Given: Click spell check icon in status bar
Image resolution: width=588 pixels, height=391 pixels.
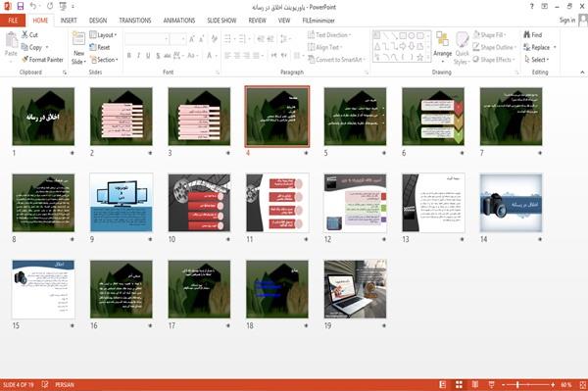Looking at the screenshot, I should tap(45, 384).
